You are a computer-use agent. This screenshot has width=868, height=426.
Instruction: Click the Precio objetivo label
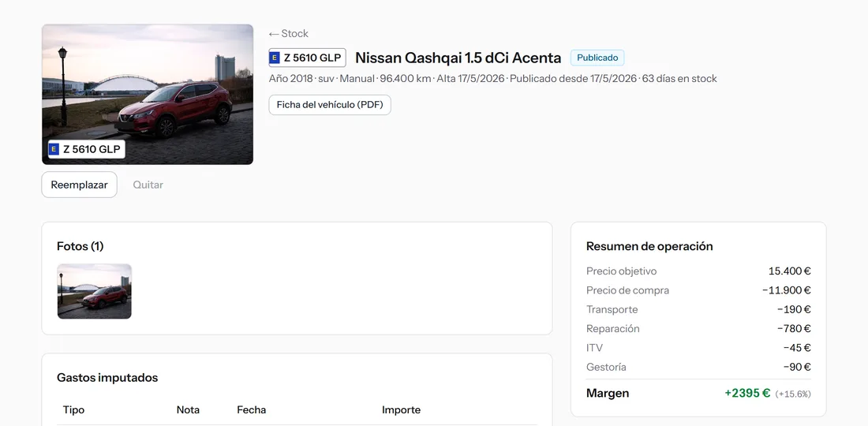621,271
